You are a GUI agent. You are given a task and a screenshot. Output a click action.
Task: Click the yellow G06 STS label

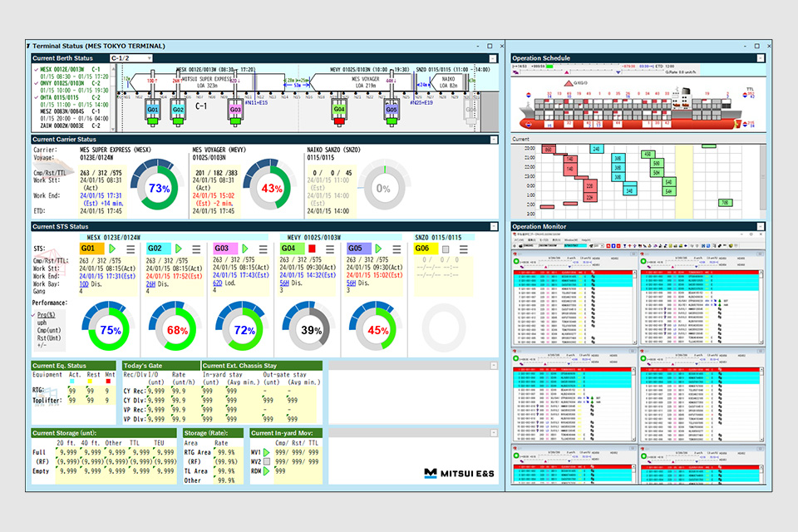426,249
